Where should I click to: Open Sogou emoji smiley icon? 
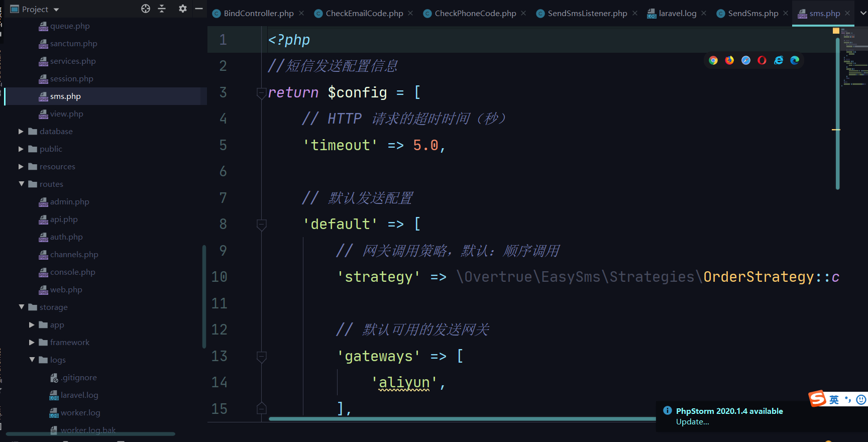tap(861, 400)
